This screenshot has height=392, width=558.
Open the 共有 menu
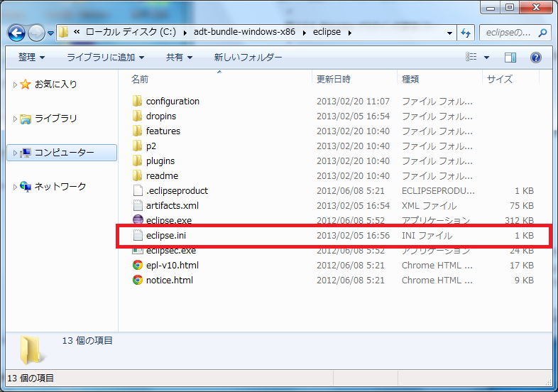click(179, 58)
